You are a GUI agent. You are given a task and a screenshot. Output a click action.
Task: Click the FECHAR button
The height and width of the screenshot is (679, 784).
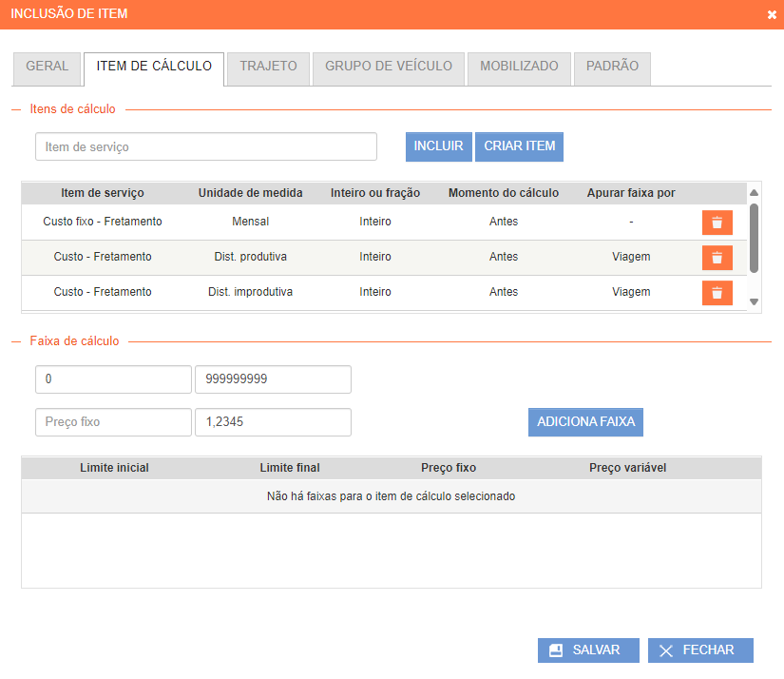click(700, 650)
